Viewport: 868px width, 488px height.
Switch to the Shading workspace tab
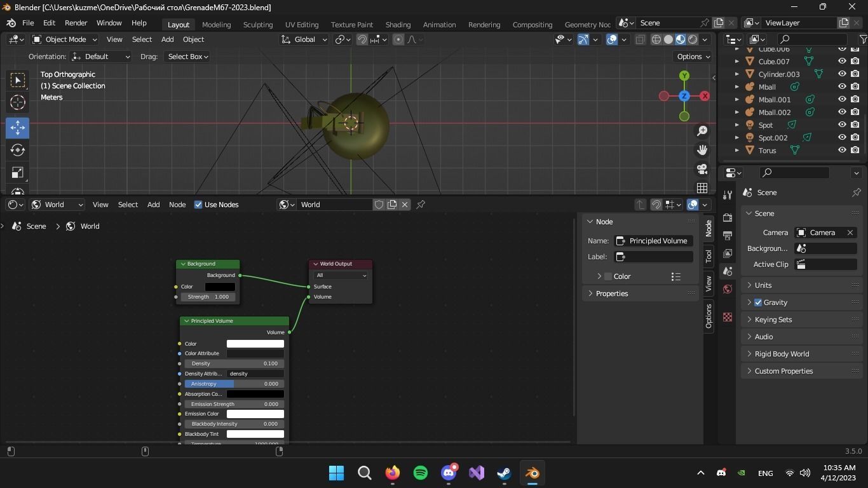398,24
